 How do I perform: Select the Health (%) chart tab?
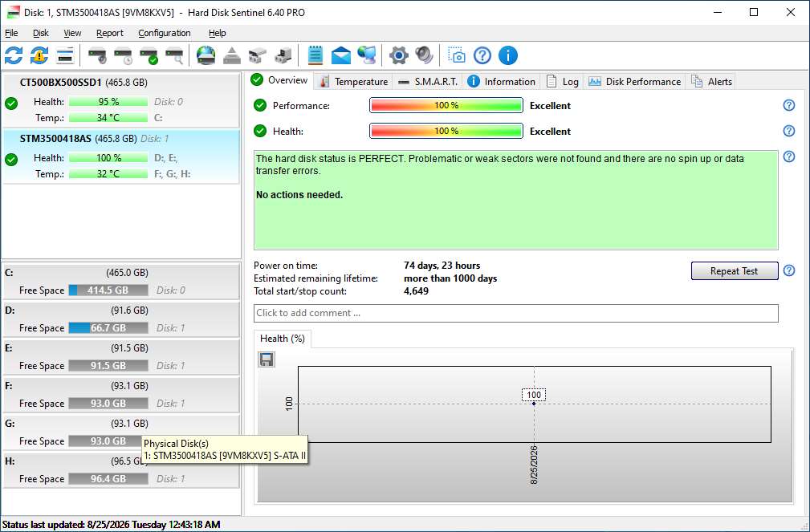(x=283, y=339)
